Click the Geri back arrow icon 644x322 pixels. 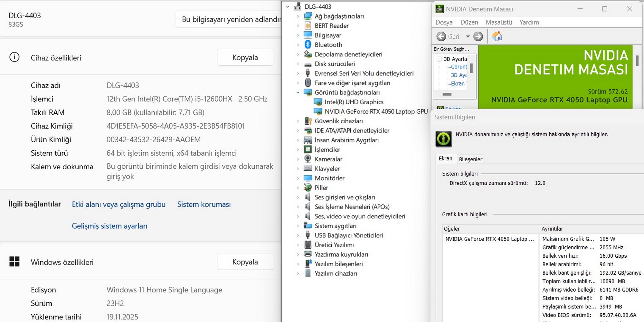[441, 36]
